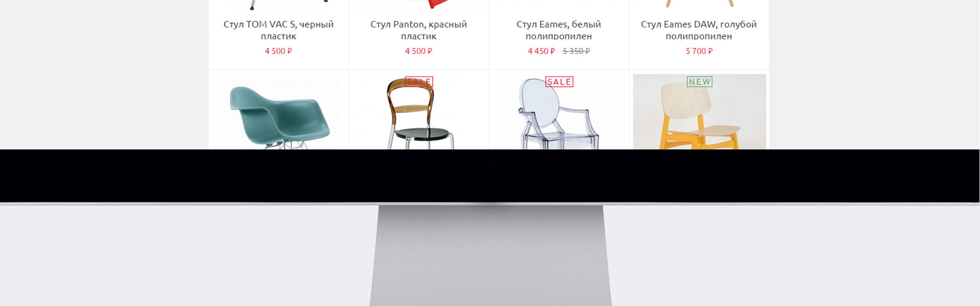Viewport: 980px width, 306px height.
Task: Open the Стул TOM VAC S product title
Action: point(278,30)
